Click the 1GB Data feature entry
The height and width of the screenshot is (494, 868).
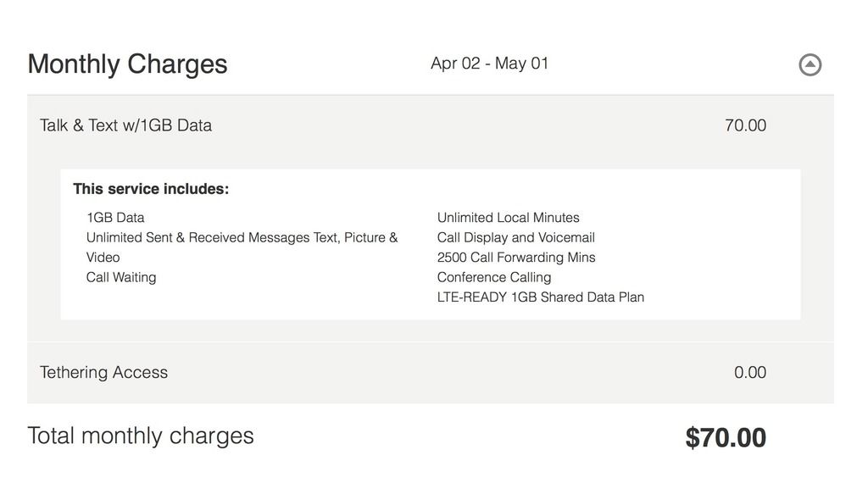tap(115, 218)
